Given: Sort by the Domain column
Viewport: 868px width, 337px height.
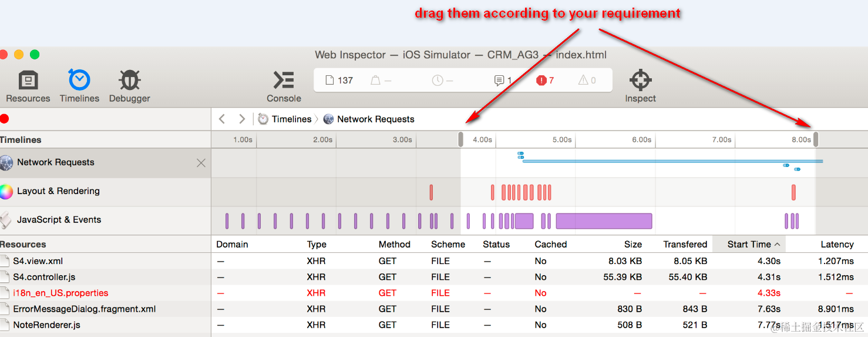Looking at the screenshot, I should [232, 244].
